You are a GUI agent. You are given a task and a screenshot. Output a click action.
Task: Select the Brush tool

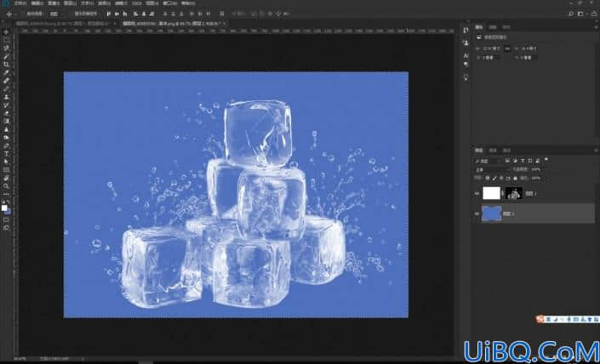click(6, 88)
